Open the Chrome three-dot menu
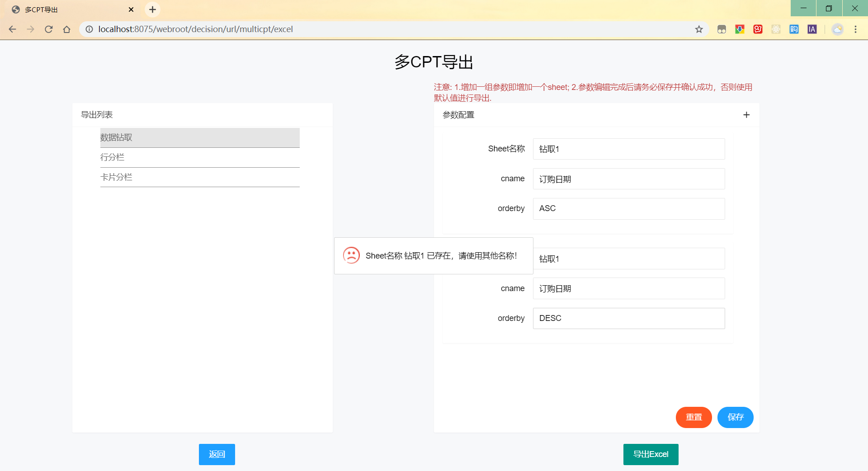This screenshot has width=868, height=471. click(x=855, y=29)
